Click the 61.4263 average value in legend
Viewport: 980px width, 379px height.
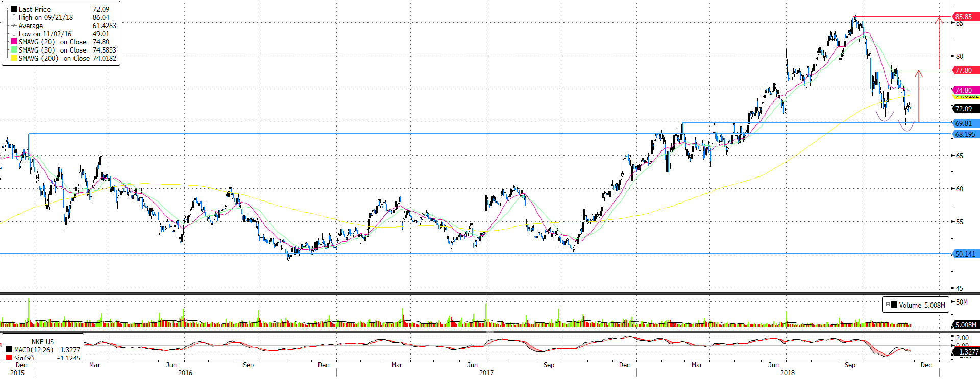pos(105,26)
